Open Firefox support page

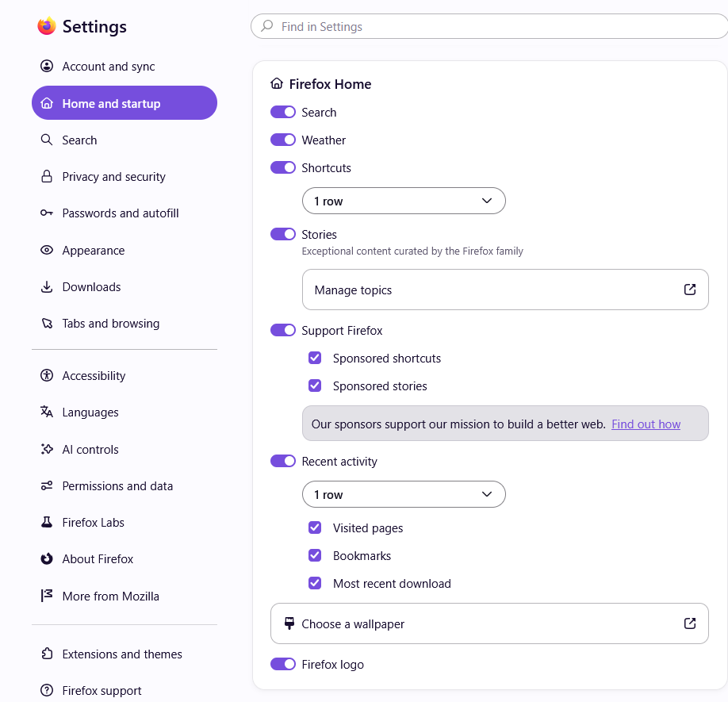(124, 690)
